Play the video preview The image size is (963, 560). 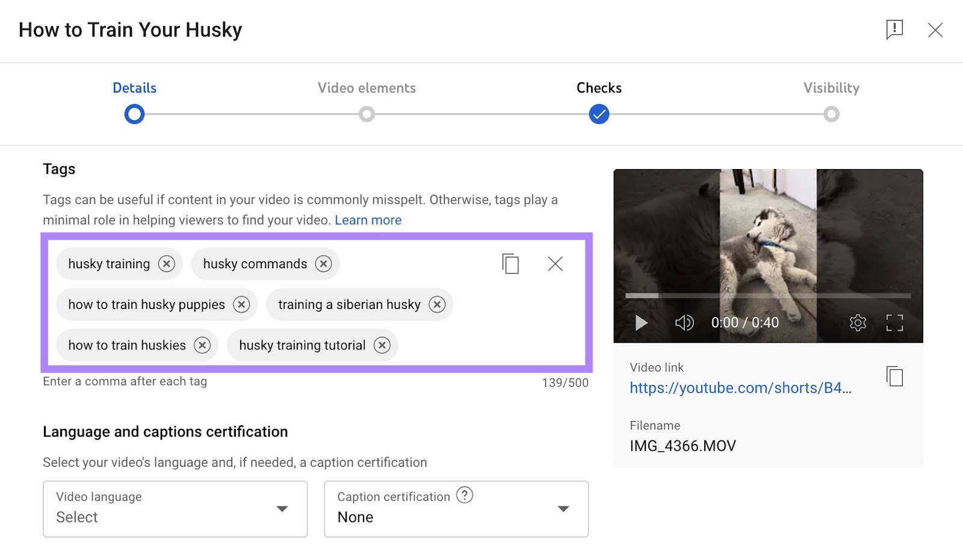(x=640, y=322)
